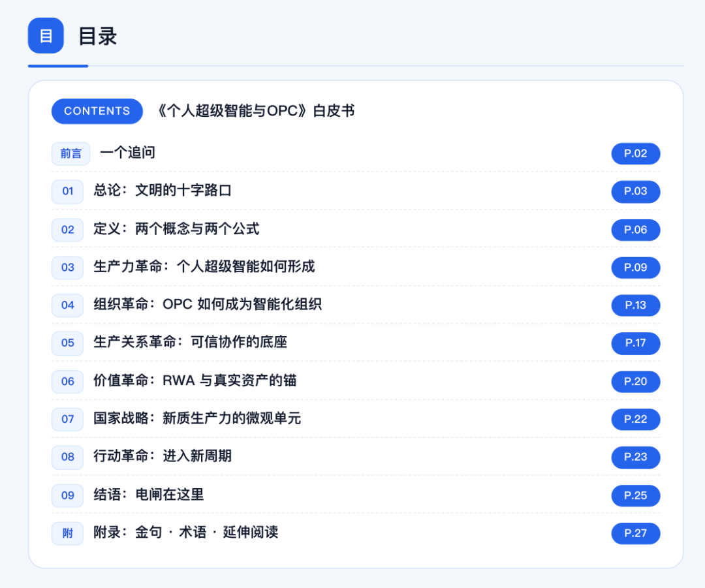This screenshot has height=588, width=705.
Task: Click the P.13 page badge
Action: tap(636, 305)
